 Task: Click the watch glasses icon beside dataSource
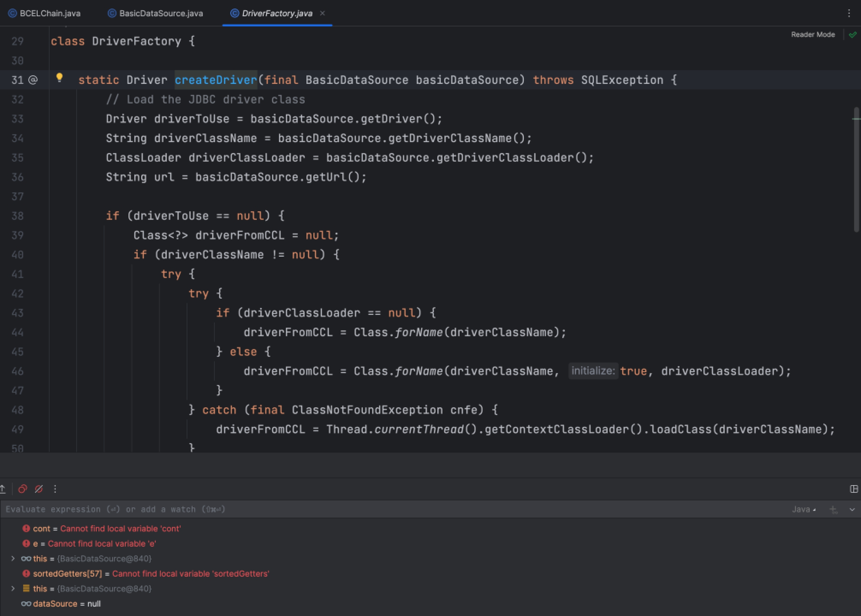[26, 604]
